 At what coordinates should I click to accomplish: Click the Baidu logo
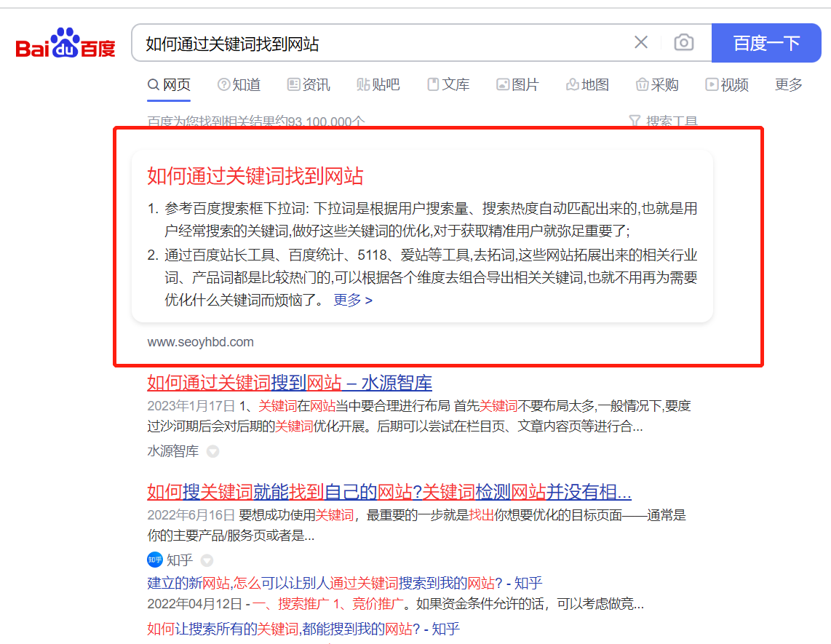(65, 43)
